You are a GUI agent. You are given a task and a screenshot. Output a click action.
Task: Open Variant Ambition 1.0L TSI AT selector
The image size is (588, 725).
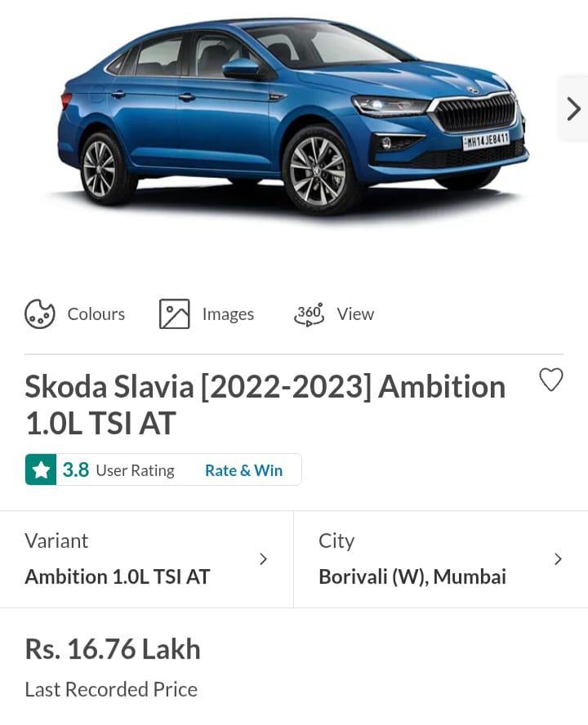point(147,559)
